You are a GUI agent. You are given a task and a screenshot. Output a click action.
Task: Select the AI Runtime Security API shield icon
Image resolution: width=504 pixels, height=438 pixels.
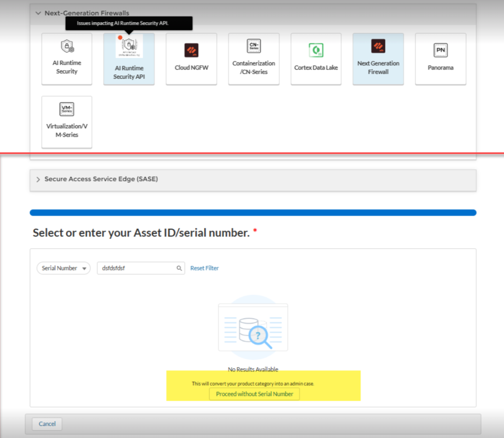click(x=129, y=46)
